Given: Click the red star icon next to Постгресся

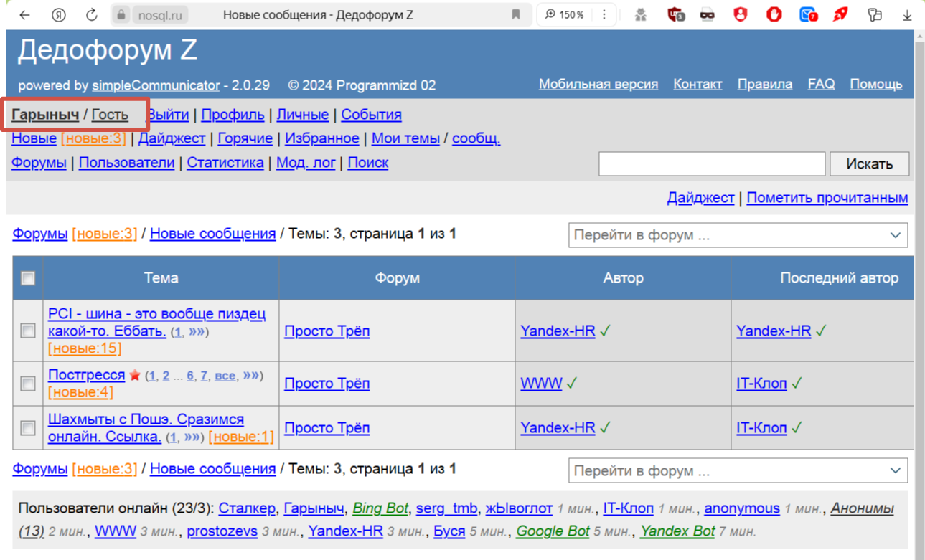Looking at the screenshot, I should 135,375.
